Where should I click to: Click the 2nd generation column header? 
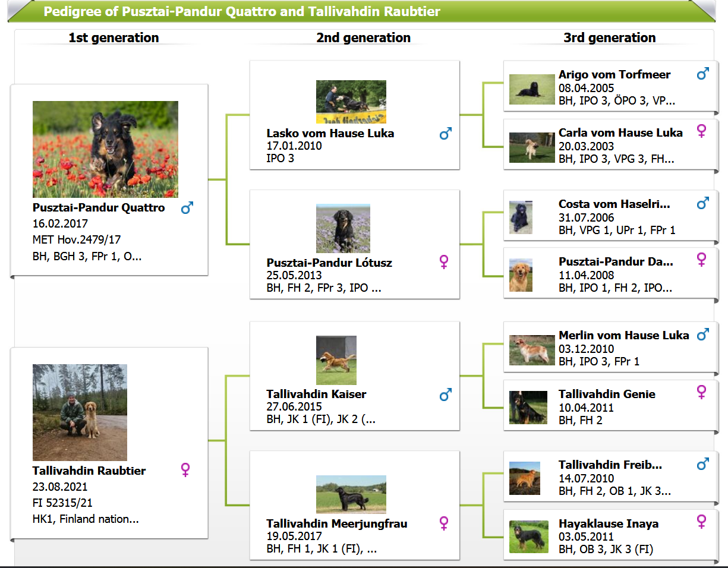click(363, 37)
